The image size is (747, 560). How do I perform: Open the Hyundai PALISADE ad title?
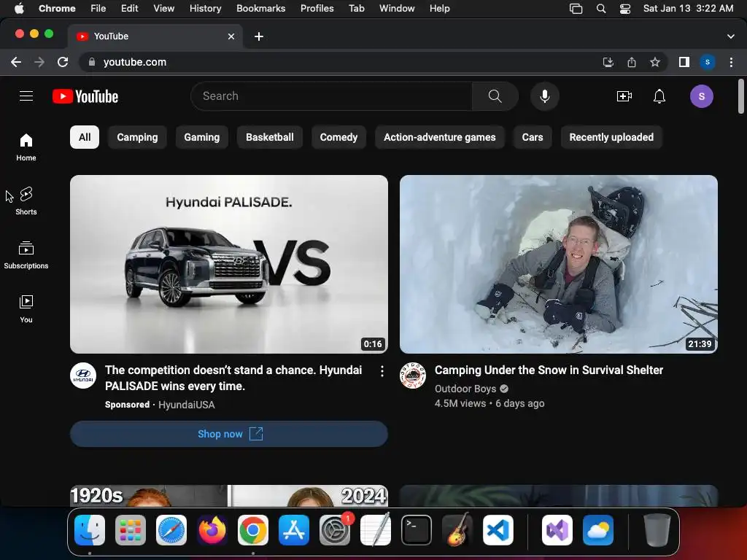point(233,378)
